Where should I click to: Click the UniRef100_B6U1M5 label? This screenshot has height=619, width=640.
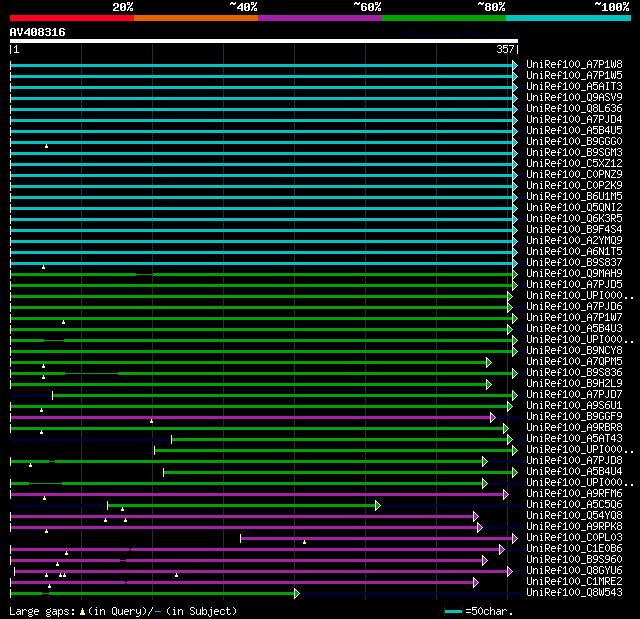pyautogui.click(x=574, y=197)
